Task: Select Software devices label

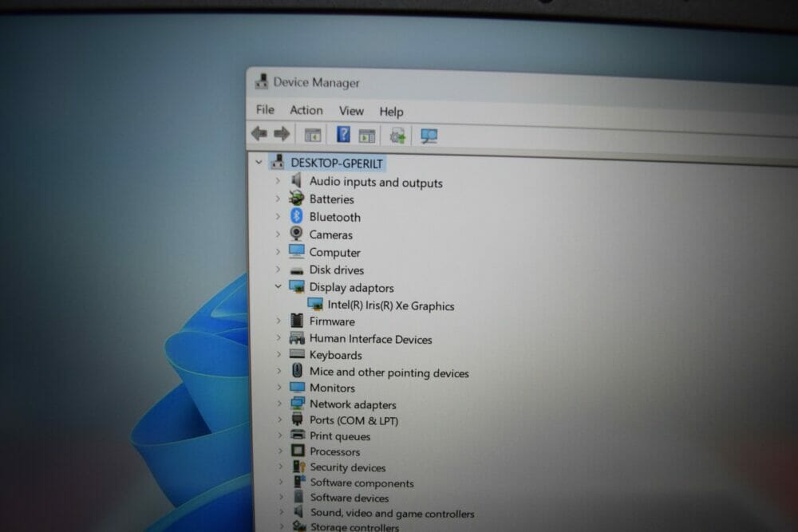Action: tap(350, 498)
